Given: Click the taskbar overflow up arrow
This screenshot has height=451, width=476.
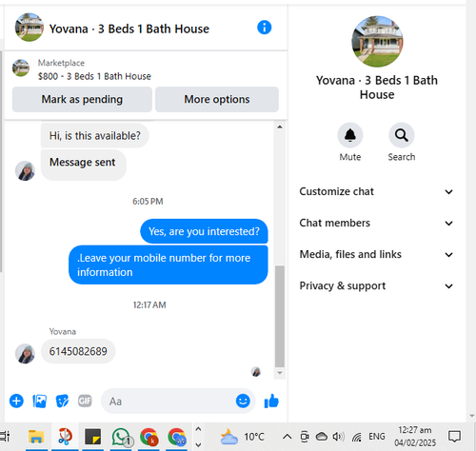Looking at the screenshot, I should coord(198,429).
